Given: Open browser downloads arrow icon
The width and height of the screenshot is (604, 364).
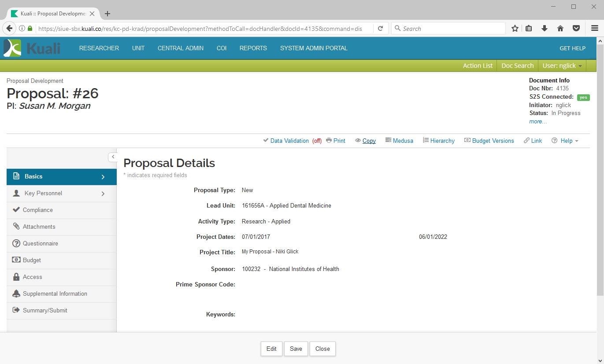Looking at the screenshot, I should point(545,29).
